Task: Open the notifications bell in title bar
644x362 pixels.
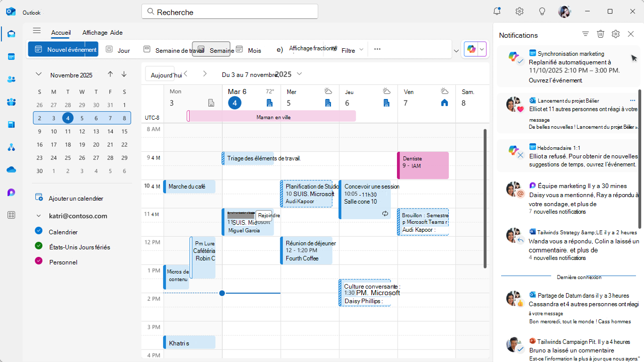Action: (497, 11)
